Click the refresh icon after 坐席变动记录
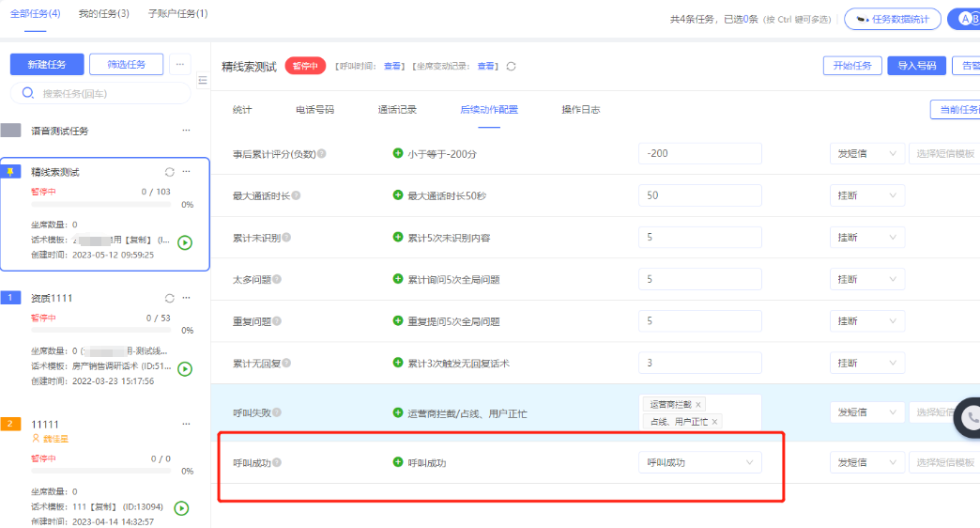980x528 pixels. pyautogui.click(x=511, y=67)
